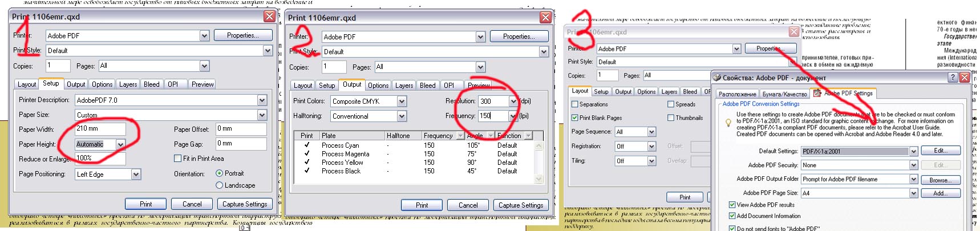Uncheck View Adobe PDF results

tap(732, 205)
